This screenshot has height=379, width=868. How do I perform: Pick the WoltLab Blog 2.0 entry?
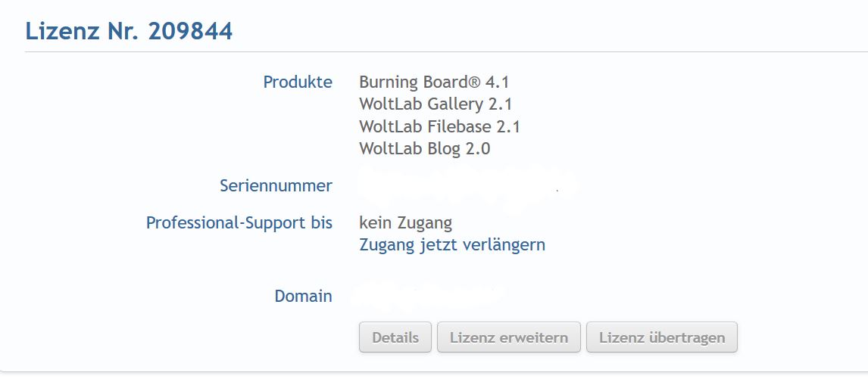(424, 148)
